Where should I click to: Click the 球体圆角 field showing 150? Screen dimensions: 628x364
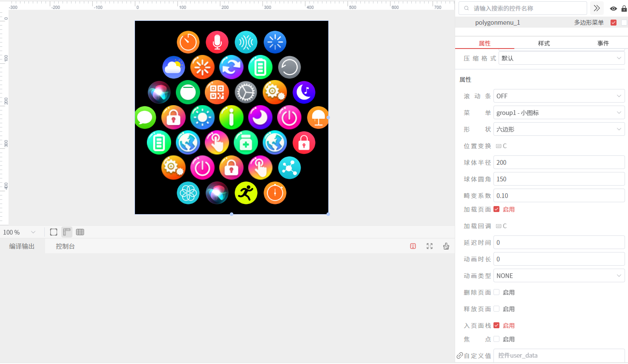click(559, 179)
